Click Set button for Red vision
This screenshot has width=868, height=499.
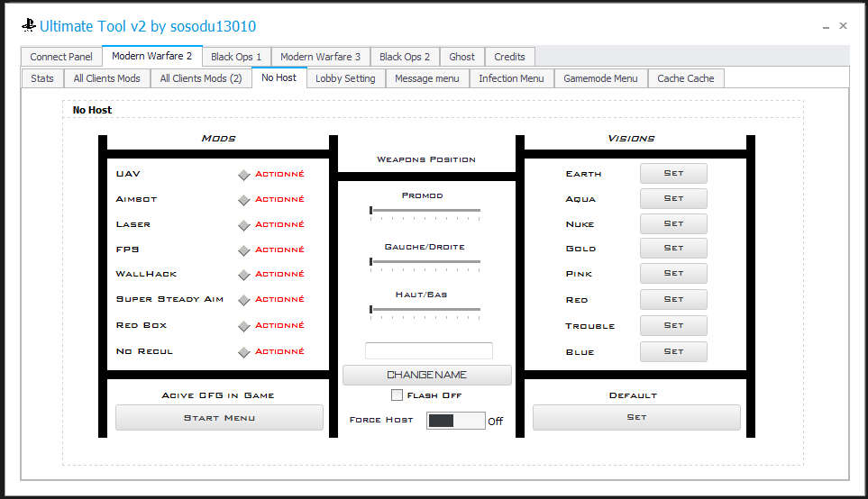(673, 299)
